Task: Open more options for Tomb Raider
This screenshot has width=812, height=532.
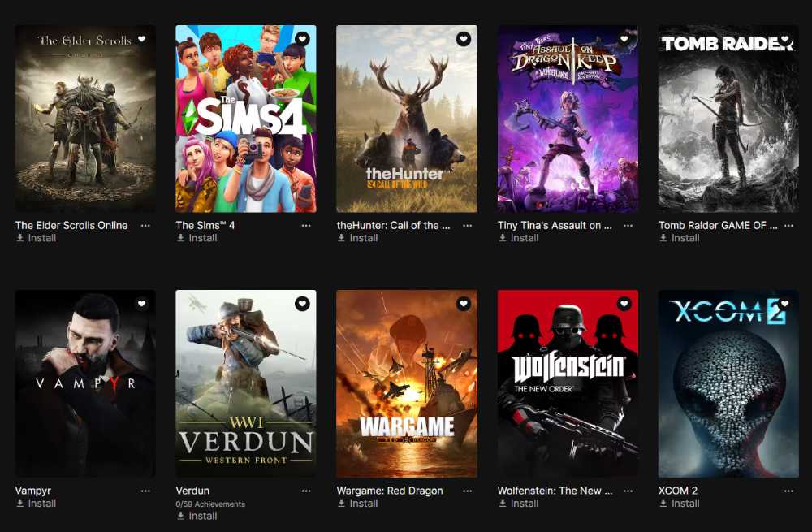Action: tap(788, 225)
